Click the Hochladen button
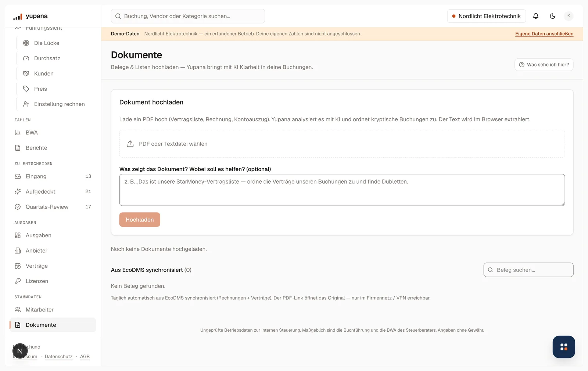 pos(140,220)
